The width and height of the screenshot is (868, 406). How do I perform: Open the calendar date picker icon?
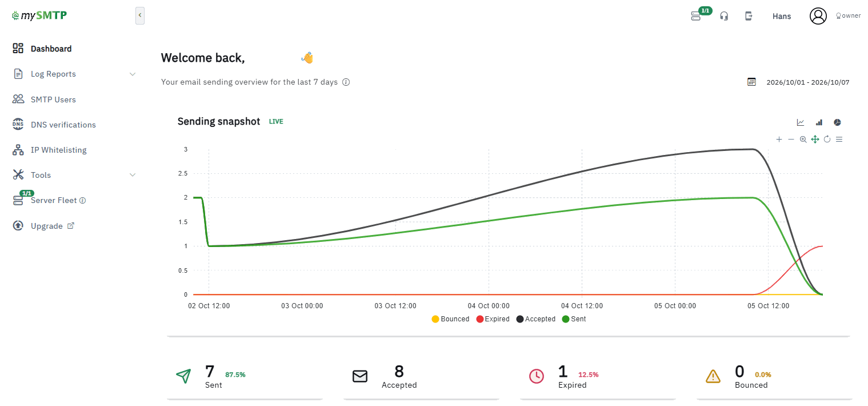pyautogui.click(x=751, y=82)
